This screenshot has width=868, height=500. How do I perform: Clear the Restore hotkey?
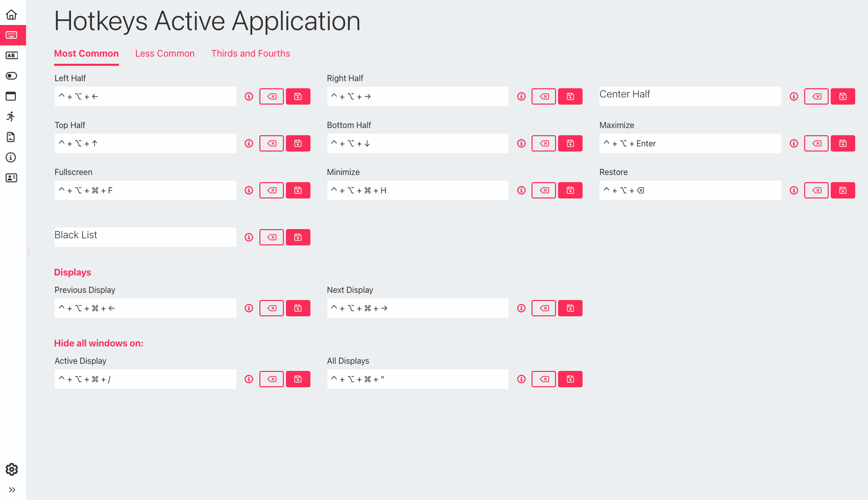coord(816,190)
